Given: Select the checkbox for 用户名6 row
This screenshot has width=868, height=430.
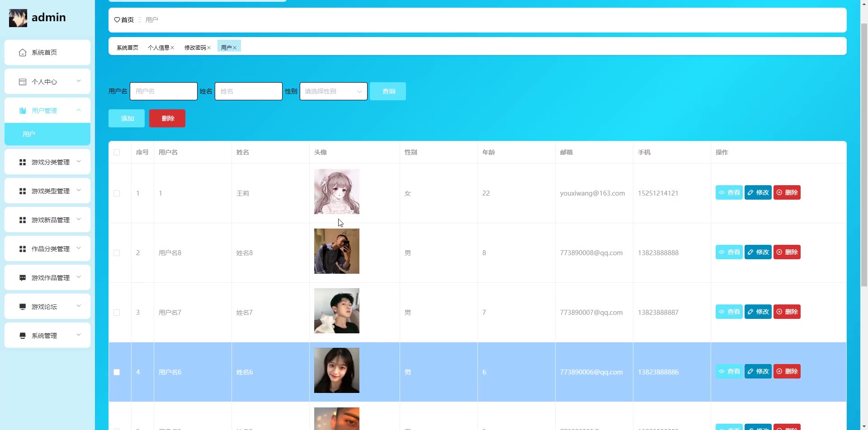Looking at the screenshot, I should coord(117,372).
